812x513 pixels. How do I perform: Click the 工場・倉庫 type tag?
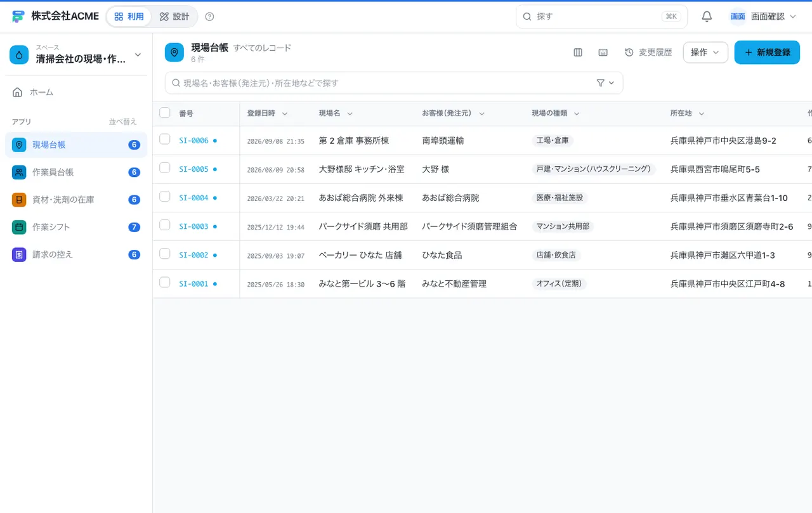(553, 141)
